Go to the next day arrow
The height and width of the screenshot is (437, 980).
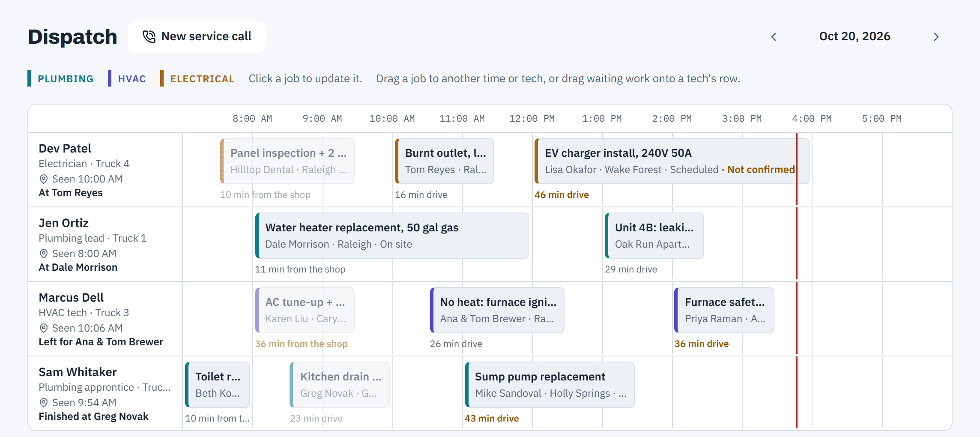coord(936,37)
